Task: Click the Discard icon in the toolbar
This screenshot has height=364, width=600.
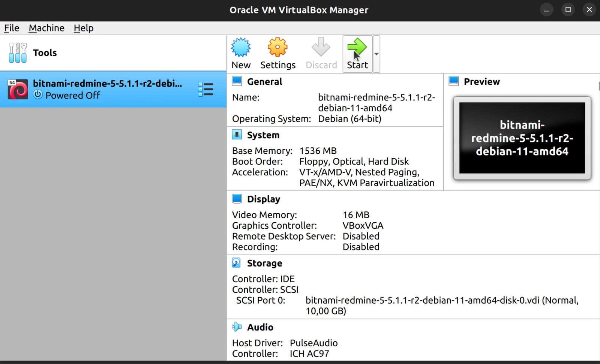Action: point(321,47)
